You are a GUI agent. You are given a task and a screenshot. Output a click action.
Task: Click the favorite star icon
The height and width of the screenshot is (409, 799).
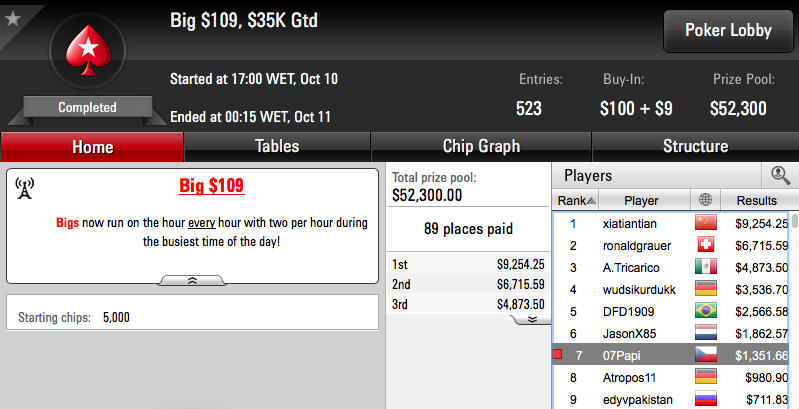coord(12,19)
